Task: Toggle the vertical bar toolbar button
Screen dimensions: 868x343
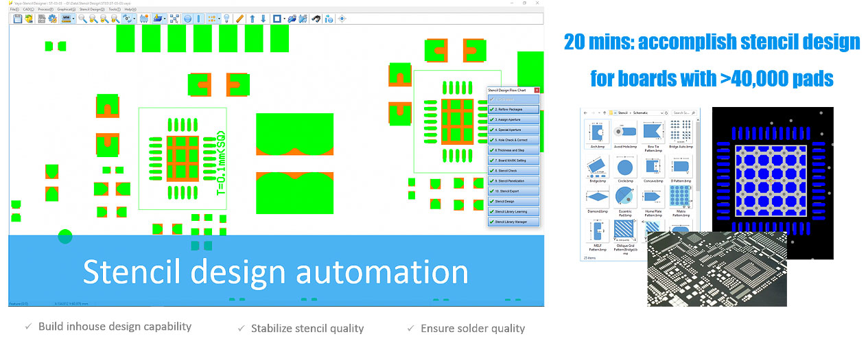Action: coord(198,19)
